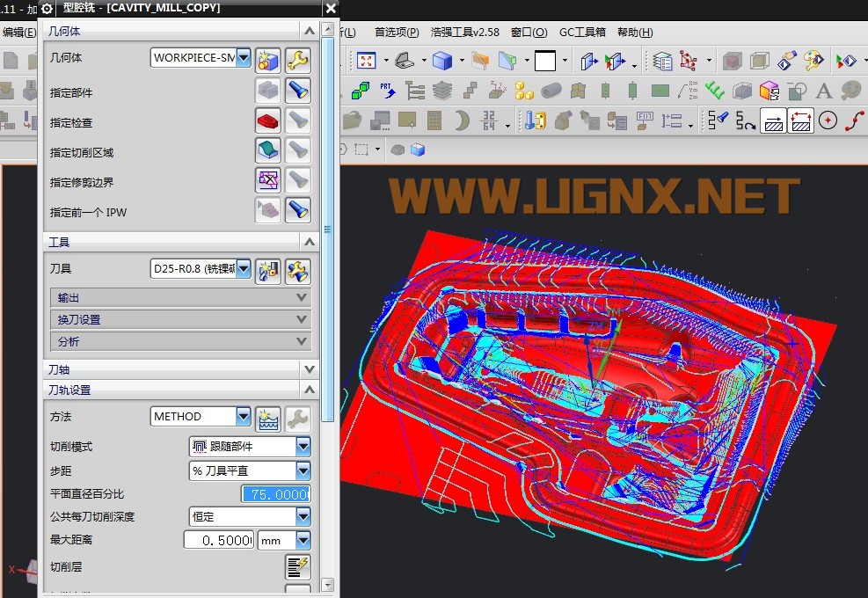Create a new tool next to D25-R0.8

[x=268, y=271]
